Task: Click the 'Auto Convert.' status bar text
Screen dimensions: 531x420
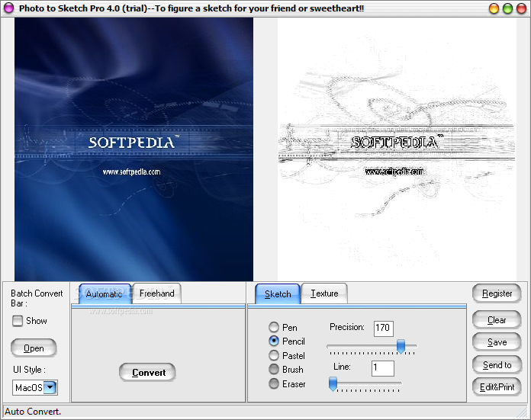Action: [33, 412]
